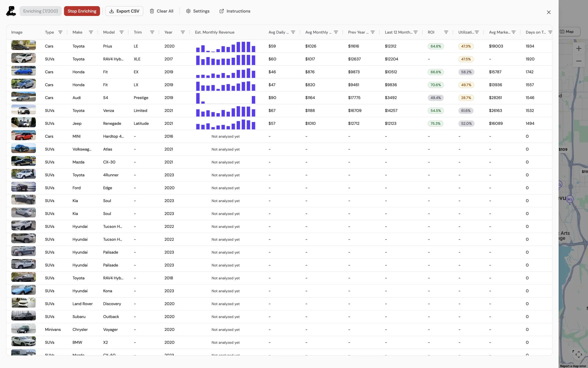This screenshot has width=588, height=368.
Task: Click the 28.7% utilization badge
Action: pos(466,98)
